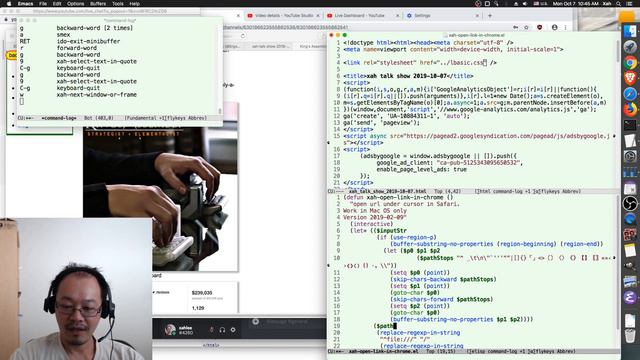640x360 pixels.
Task: Open Notification Center in menu bar
Action: click(x=629, y=4)
